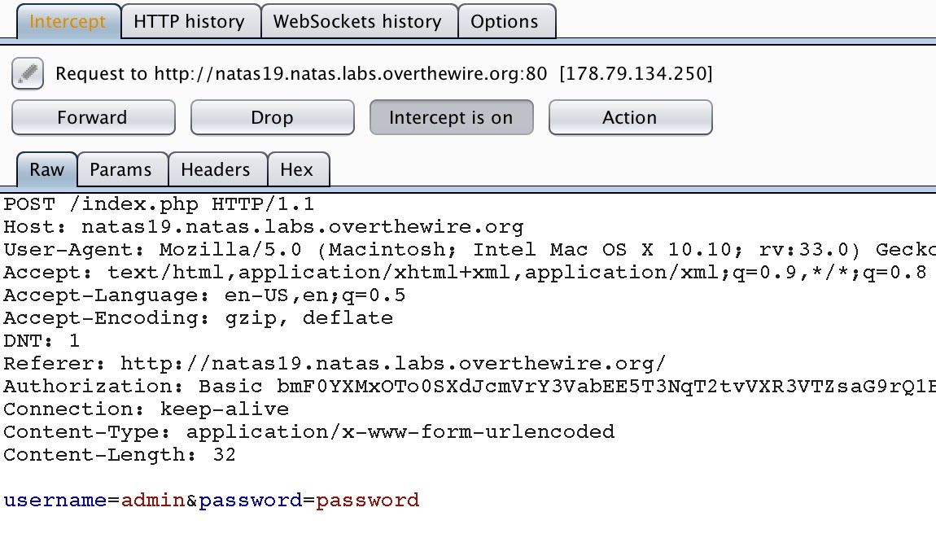Open the Params view

coord(122,169)
